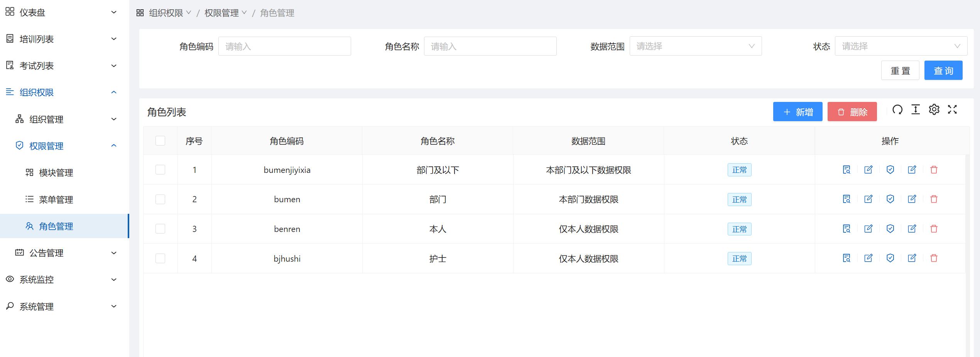The width and height of the screenshot is (980, 357).
Task: Open table density setting icon
Action: tap(915, 110)
